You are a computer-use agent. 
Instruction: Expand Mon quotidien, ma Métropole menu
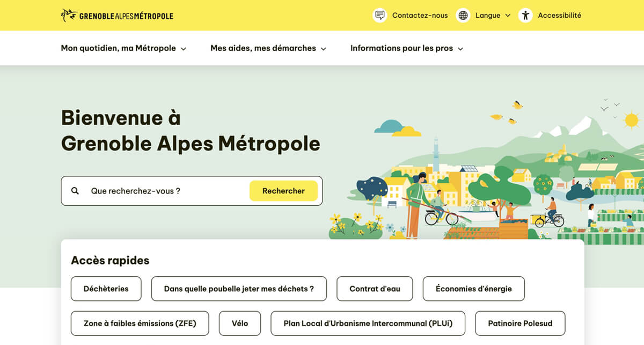123,48
